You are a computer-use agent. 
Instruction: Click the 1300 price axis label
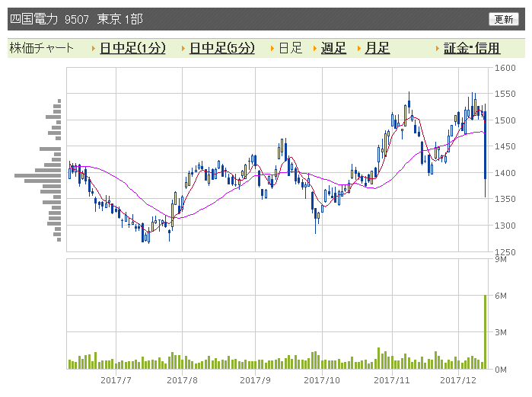[x=505, y=225]
